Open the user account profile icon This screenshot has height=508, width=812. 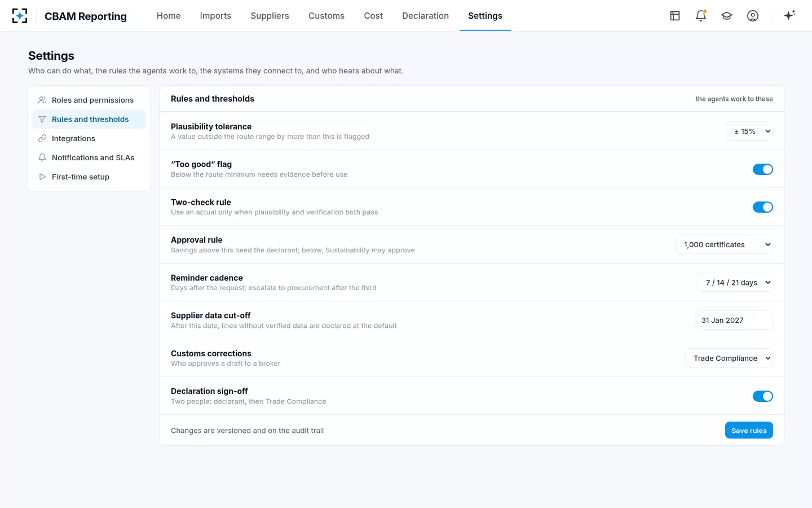tap(753, 16)
